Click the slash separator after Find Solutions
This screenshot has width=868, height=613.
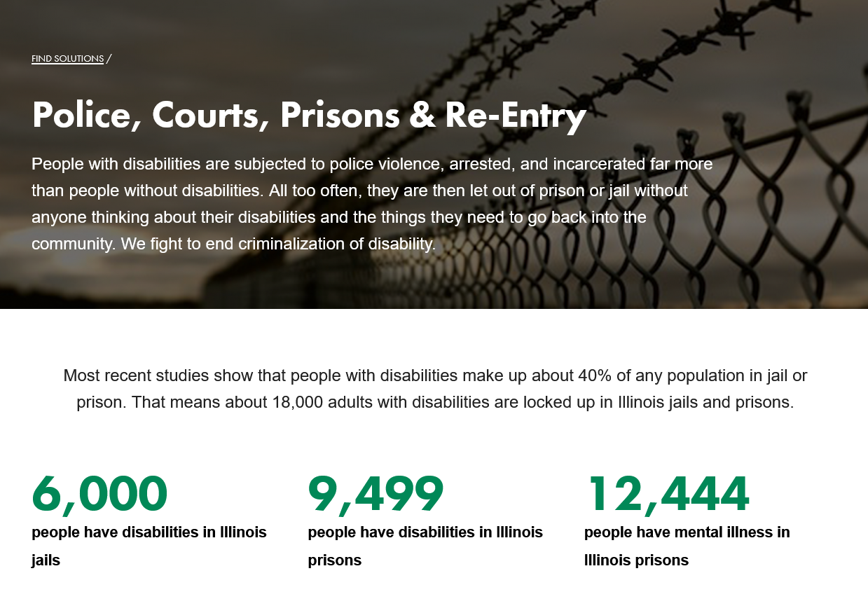pos(109,59)
